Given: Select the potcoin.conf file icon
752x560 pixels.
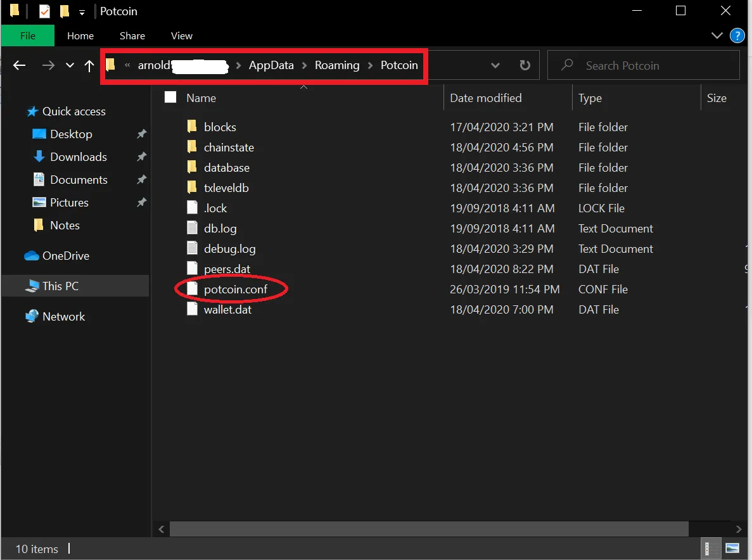Looking at the screenshot, I should coord(192,289).
